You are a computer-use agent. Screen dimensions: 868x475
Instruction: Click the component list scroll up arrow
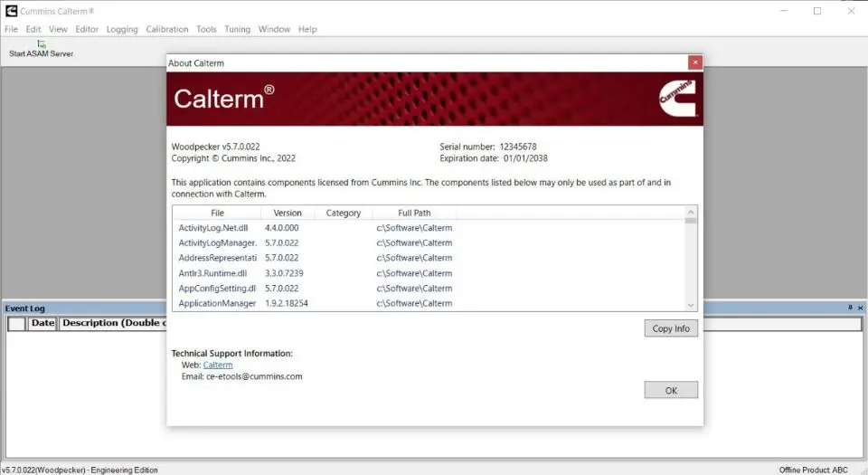point(691,212)
